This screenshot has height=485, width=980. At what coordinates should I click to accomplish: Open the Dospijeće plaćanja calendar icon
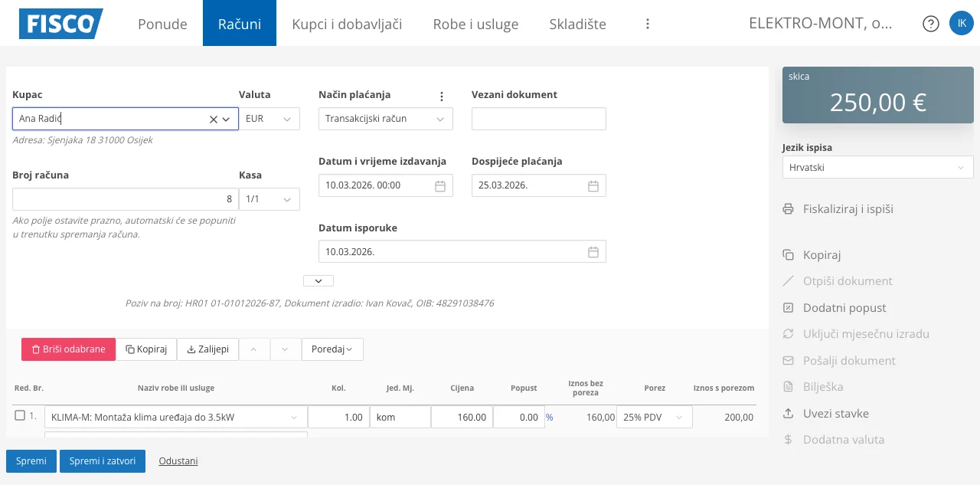pos(593,185)
